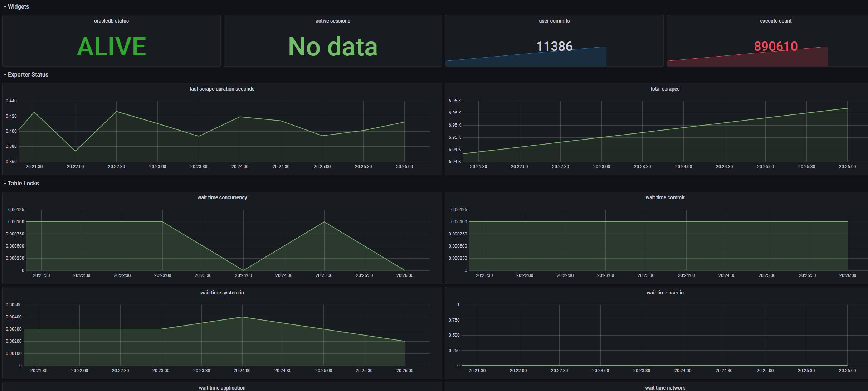The image size is (868, 391).
Task: Click the red 890610 execute count value
Action: pyautogui.click(x=775, y=46)
